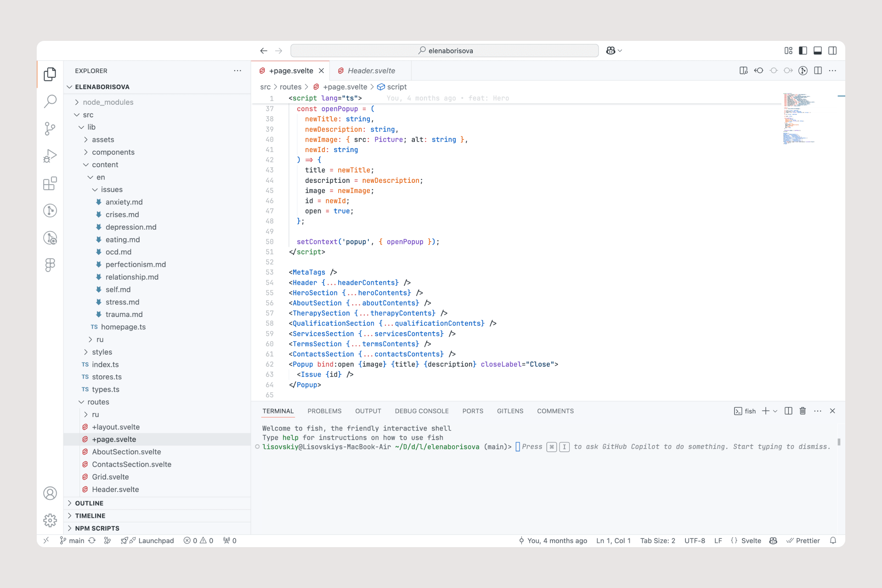Go back with the left arrow
Screen dimensions: 882x588
pos(264,51)
